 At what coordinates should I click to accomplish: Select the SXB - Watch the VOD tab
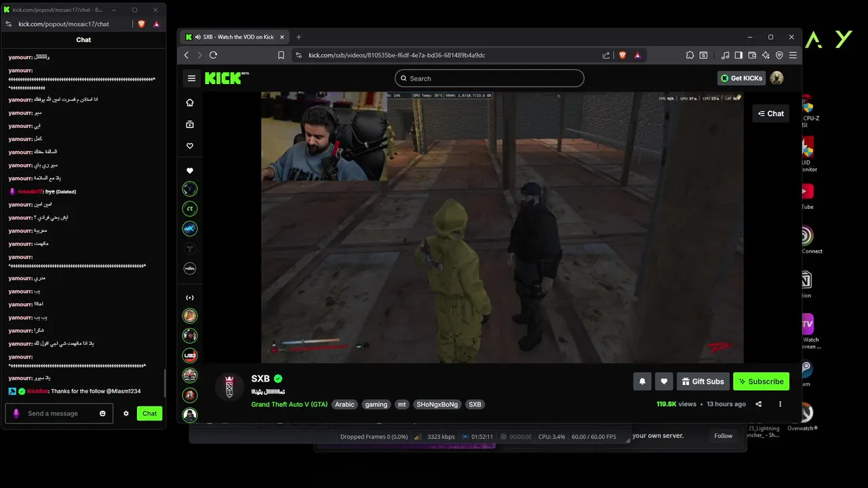click(x=237, y=37)
